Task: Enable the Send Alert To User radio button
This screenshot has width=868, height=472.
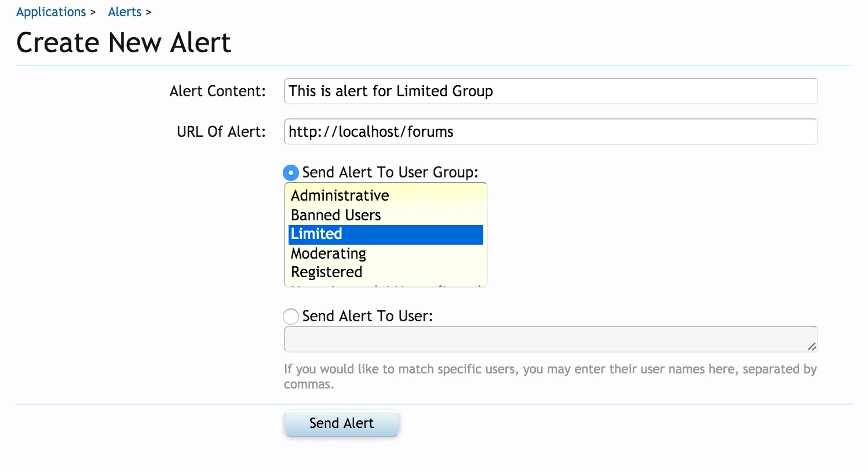Action: click(291, 317)
